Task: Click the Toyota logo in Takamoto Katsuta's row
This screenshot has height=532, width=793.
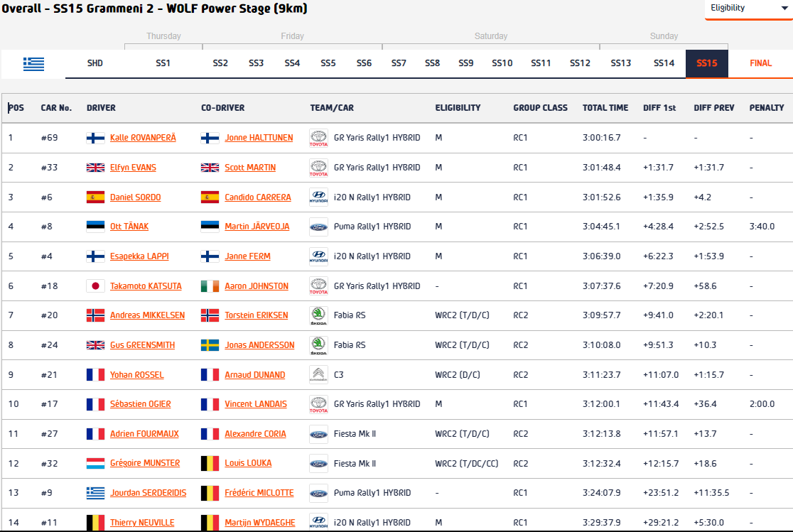Action: 318,286
